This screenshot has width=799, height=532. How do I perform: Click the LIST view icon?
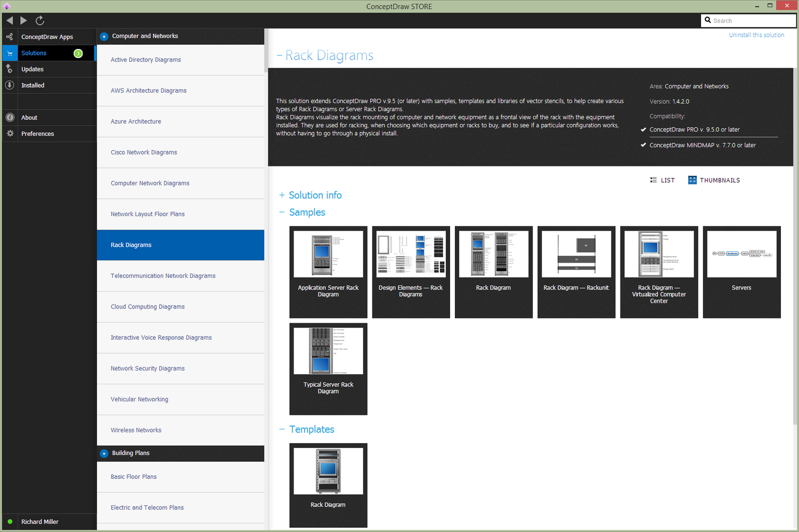point(654,180)
